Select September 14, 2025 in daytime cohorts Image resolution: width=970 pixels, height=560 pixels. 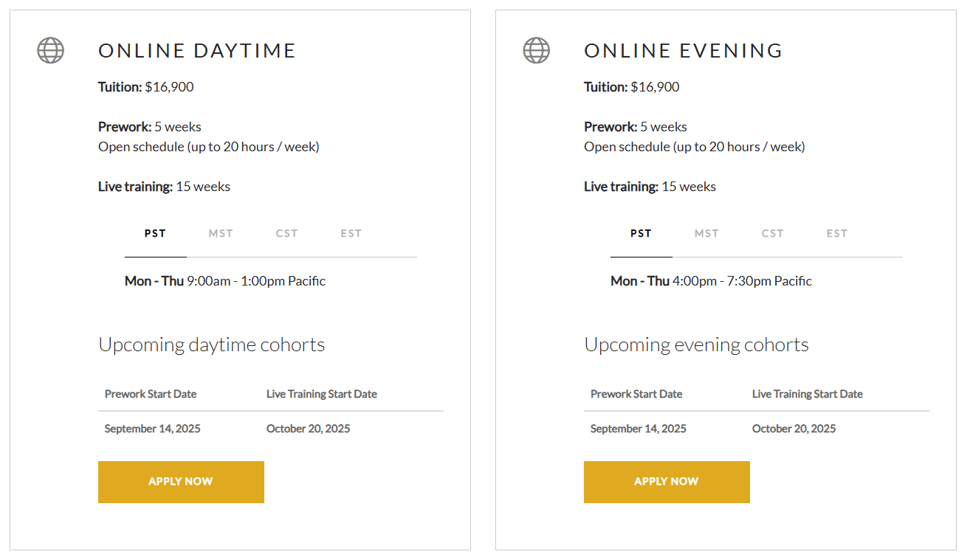pyautogui.click(x=153, y=429)
